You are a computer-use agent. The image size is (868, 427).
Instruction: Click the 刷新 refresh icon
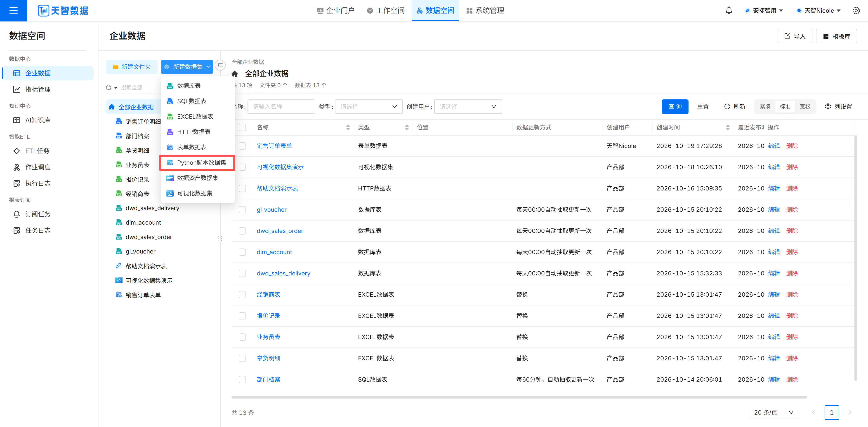(x=727, y=106)
